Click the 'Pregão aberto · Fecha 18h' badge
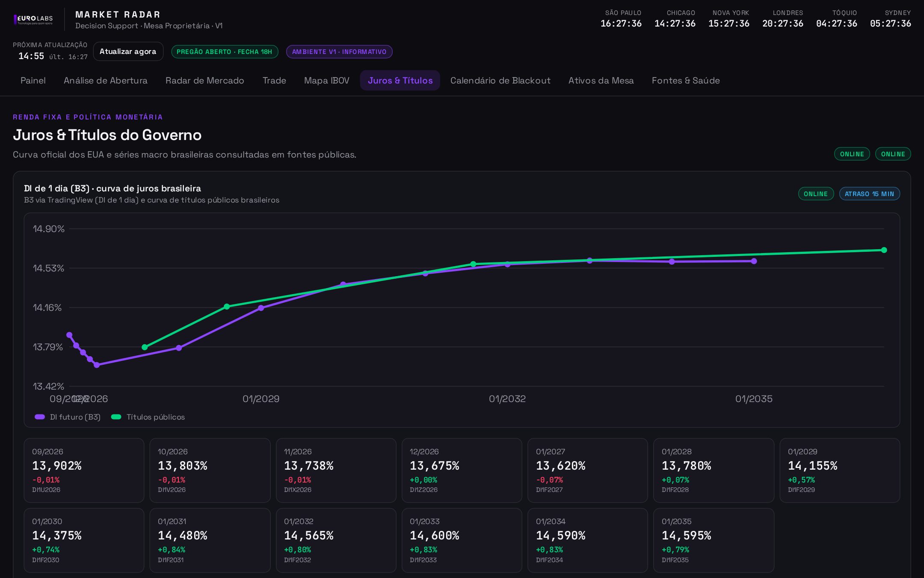 (225, 52)
